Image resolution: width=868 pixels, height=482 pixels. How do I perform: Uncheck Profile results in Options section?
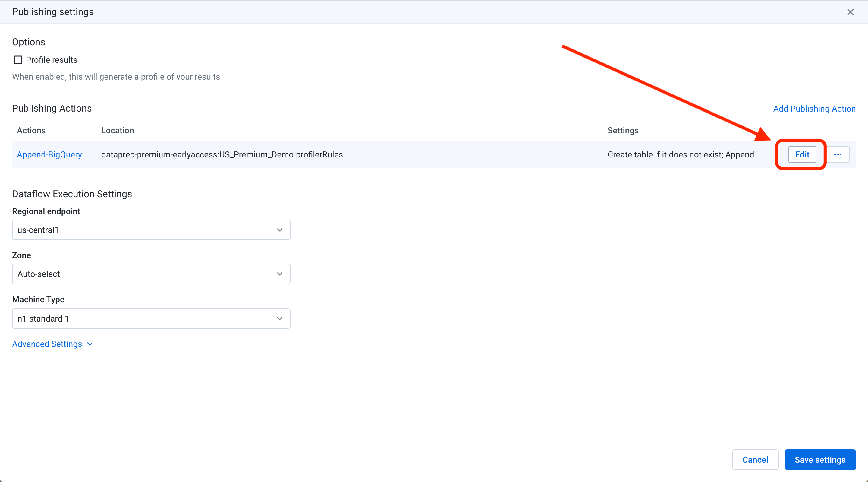(18, 60)
